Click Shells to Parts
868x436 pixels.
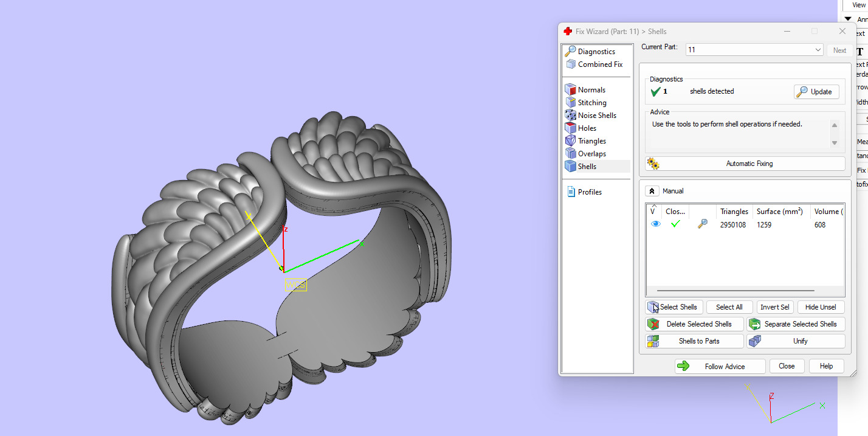click(694, 341)
